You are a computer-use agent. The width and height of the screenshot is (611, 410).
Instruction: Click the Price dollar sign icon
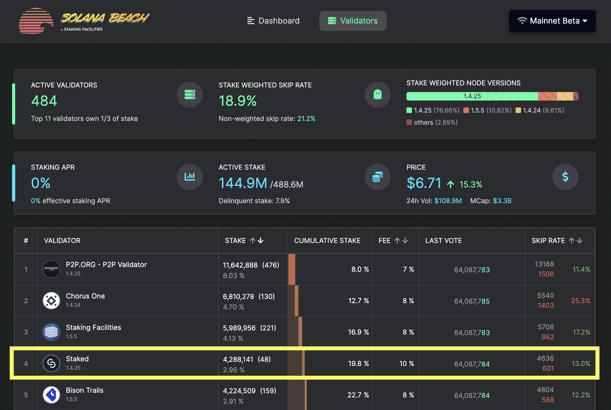tap(565, 177)
